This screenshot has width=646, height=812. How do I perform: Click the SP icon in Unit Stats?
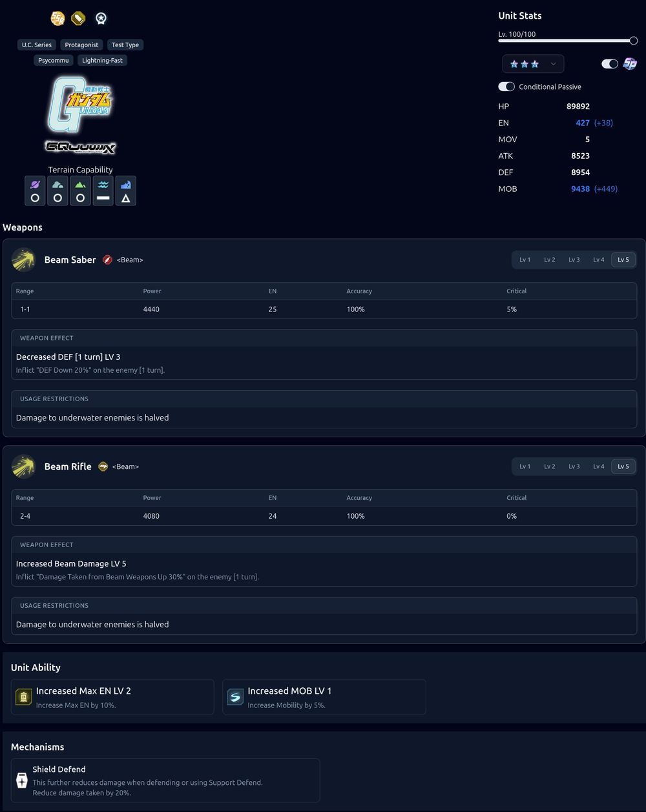click(630, 63)
